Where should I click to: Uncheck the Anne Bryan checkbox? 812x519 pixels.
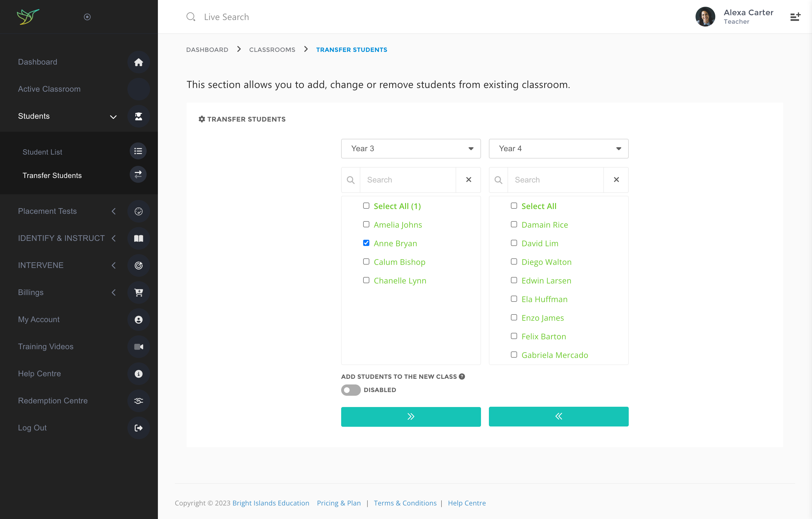point(366,243)
